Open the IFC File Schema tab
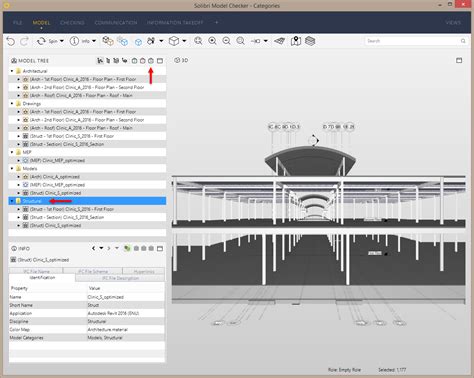The height and width of the screenshot is (378, 474). click(x=93, y=271)
